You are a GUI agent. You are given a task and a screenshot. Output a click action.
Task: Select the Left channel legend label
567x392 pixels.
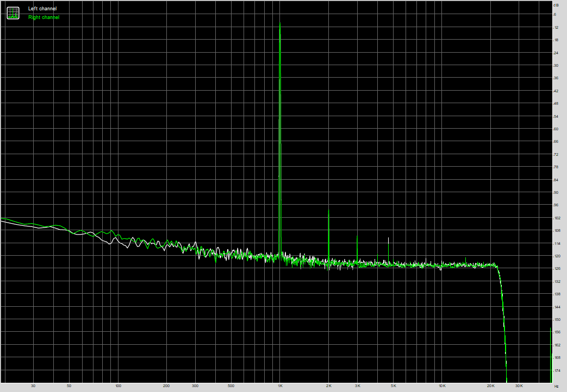(42, 9)
